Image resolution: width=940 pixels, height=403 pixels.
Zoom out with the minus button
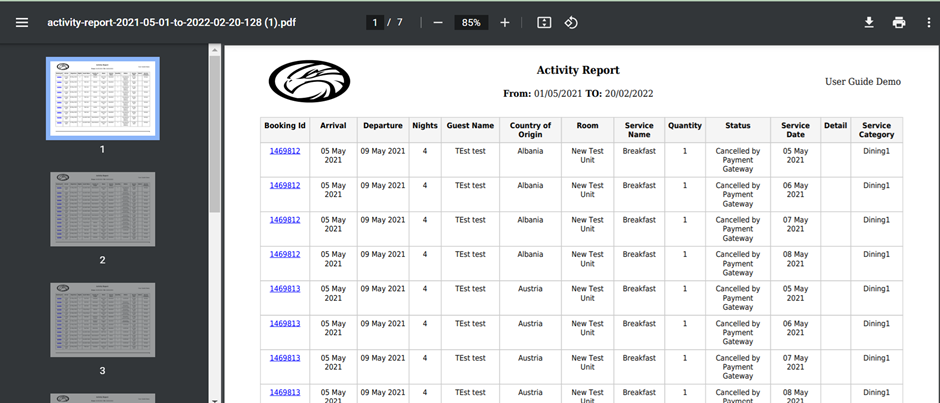point(438,23)
